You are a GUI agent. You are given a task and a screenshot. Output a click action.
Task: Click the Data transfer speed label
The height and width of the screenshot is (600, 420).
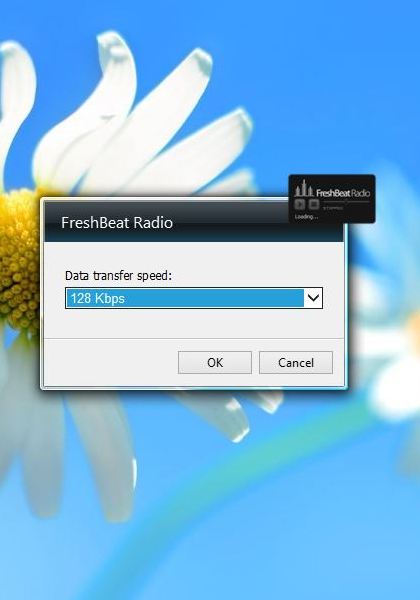pyautogui.click(x=119, y=276)
